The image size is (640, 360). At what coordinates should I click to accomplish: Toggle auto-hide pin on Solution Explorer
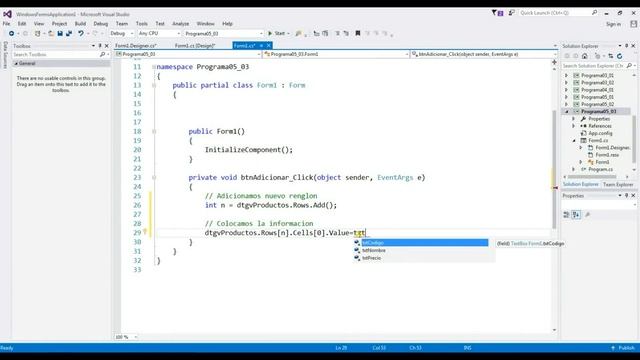point(627,46)
